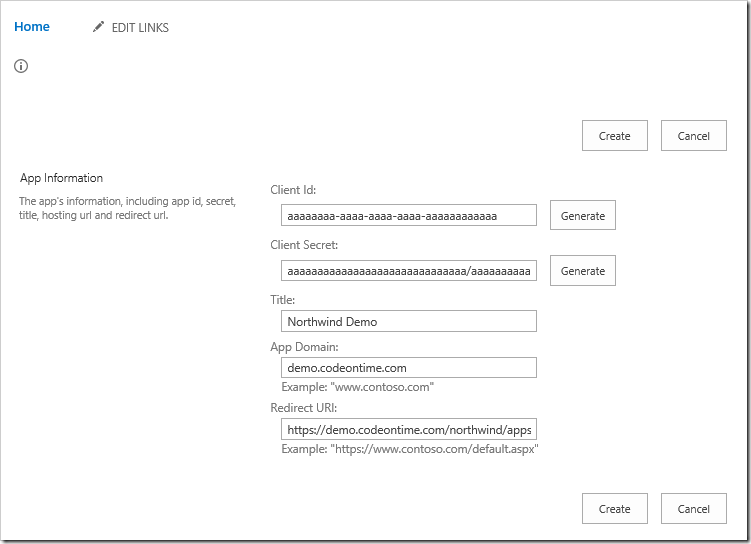This screenshot has height=544, width=751.
Task: Click the bottom Create button
Action: coord(614,509)
